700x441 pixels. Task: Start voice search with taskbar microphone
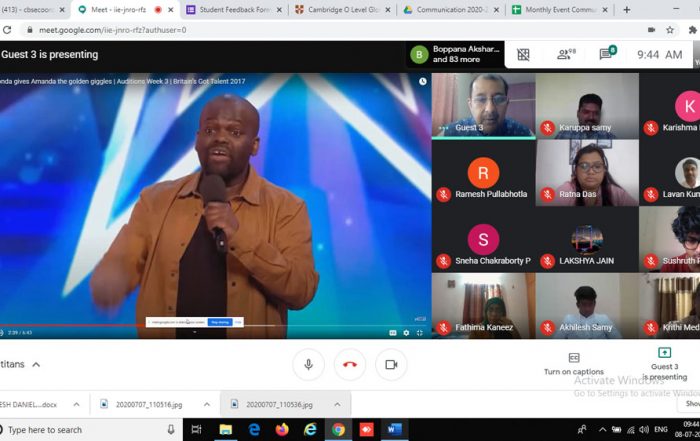pos(171,430)
